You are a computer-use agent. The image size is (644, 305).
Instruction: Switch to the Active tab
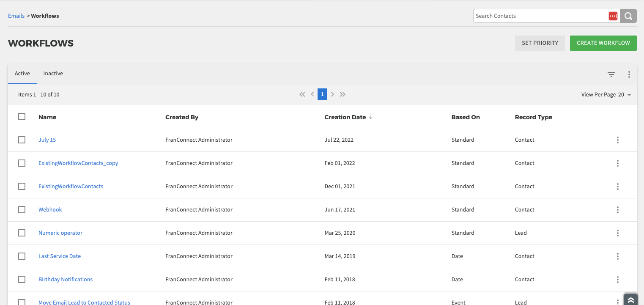click(x=22, y=74)
